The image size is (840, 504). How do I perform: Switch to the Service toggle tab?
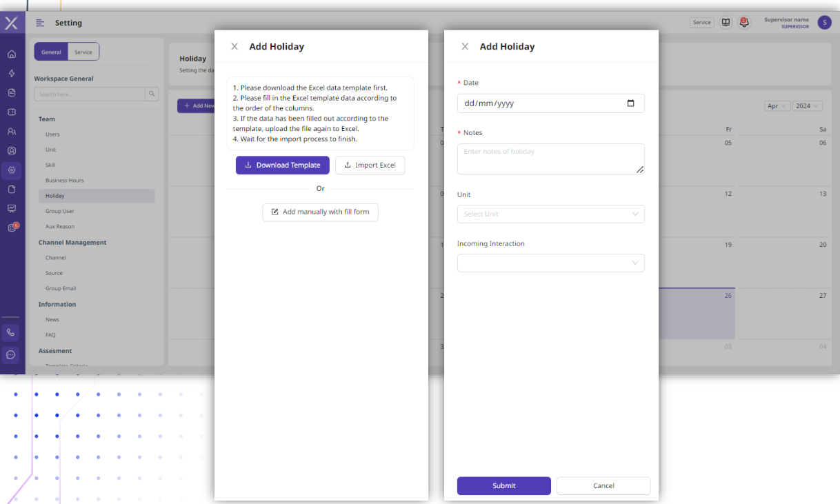83,52
